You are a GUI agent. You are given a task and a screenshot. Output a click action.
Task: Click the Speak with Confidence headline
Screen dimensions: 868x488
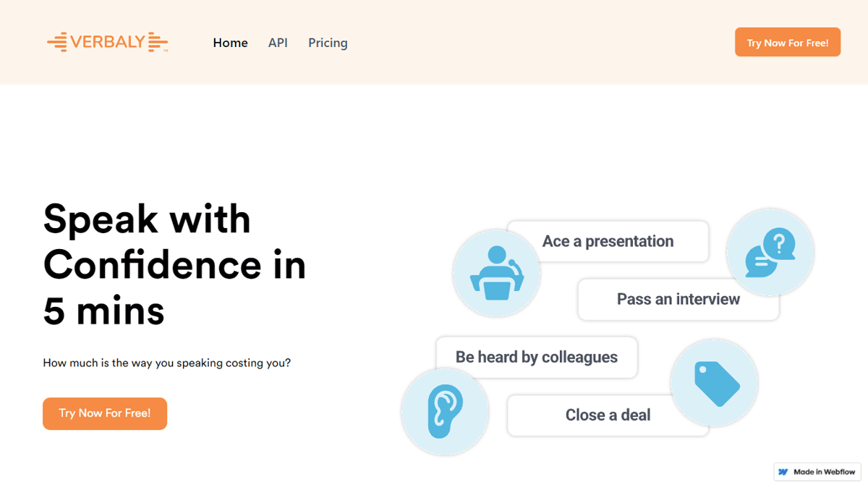pyautogui.click(x=174, y=265)
